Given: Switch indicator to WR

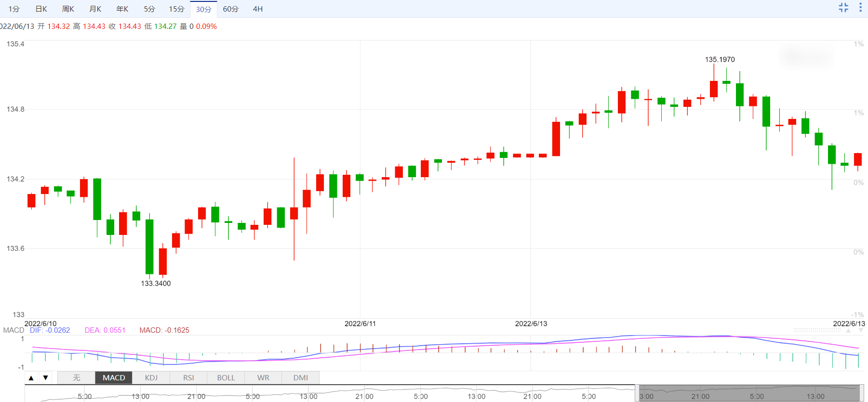Looking at the screenshot, I should [263, 378].
